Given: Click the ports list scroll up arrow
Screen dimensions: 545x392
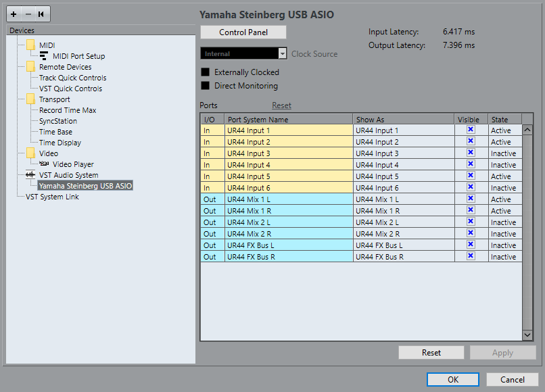Looking at the screenshot, I should [x=527, y=130].
